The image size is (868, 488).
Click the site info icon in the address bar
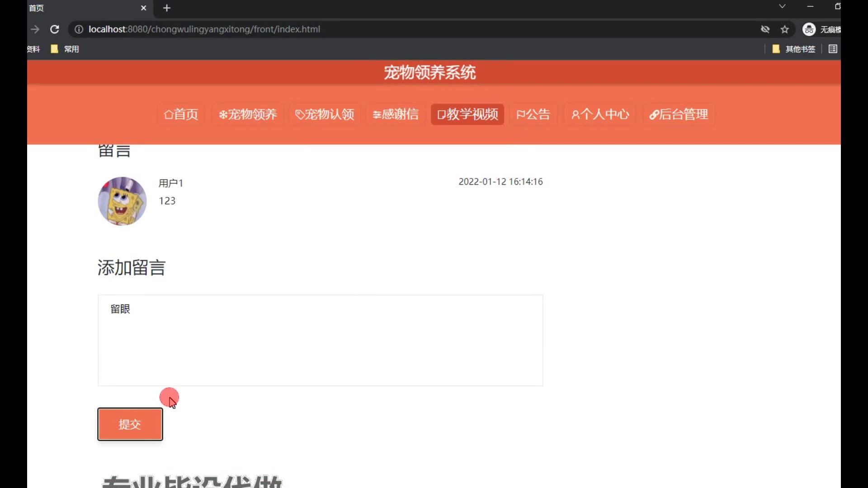(x=79, y=29)
